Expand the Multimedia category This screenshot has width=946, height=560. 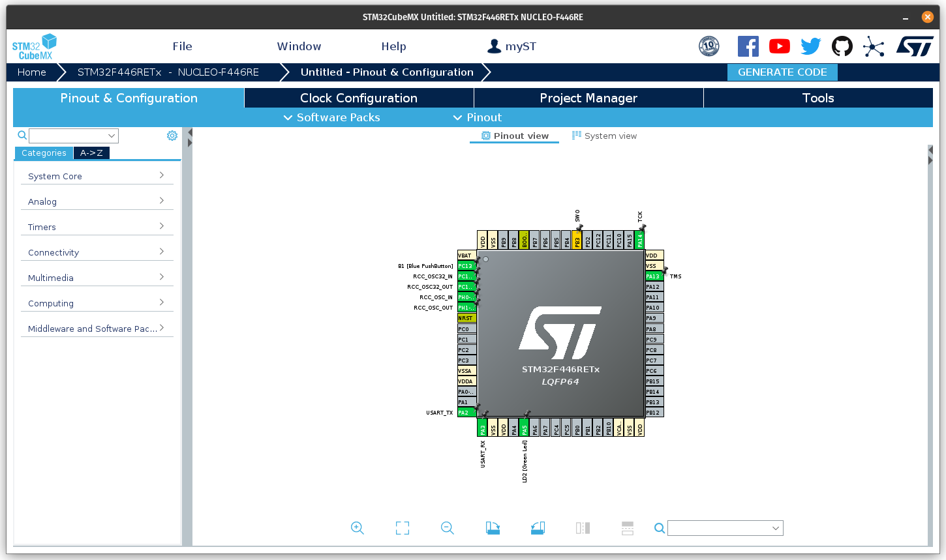pyautogui.click(x=97, y=278)
